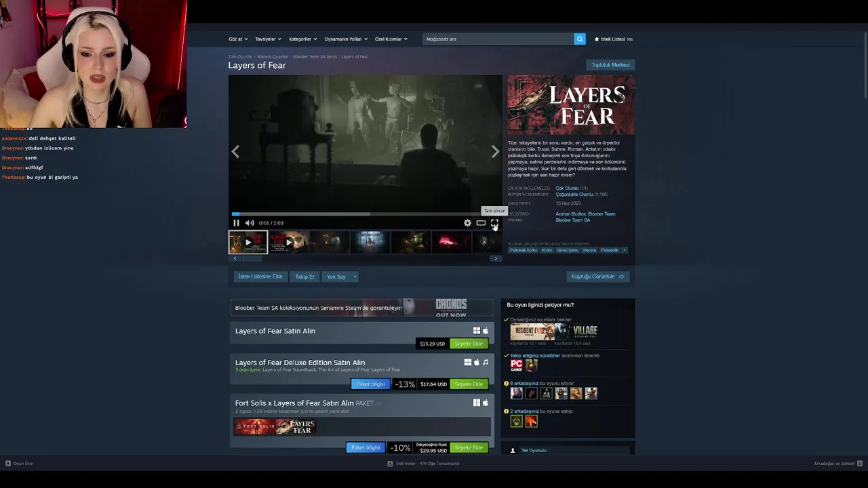This screenshot has width=868, height=488.
Task: Add $29.95 Fort Solis bundle to cart
Action: [469, 448]
